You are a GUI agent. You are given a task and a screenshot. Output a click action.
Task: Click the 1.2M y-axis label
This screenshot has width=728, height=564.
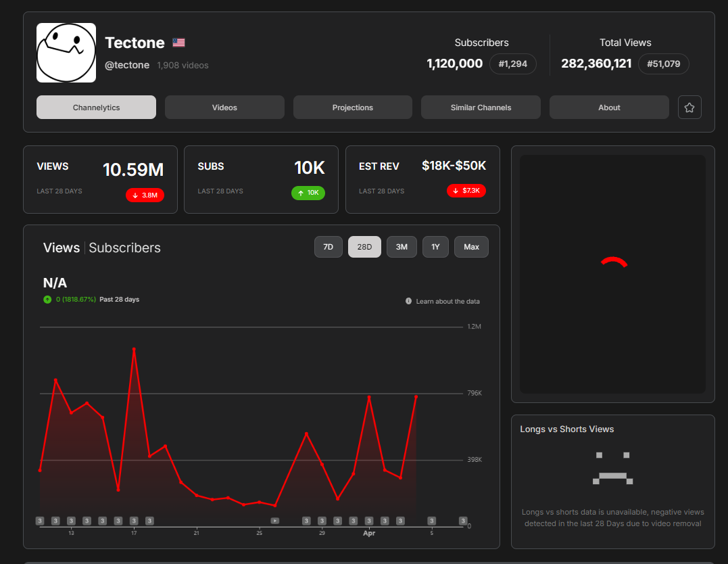coord(474,327)
